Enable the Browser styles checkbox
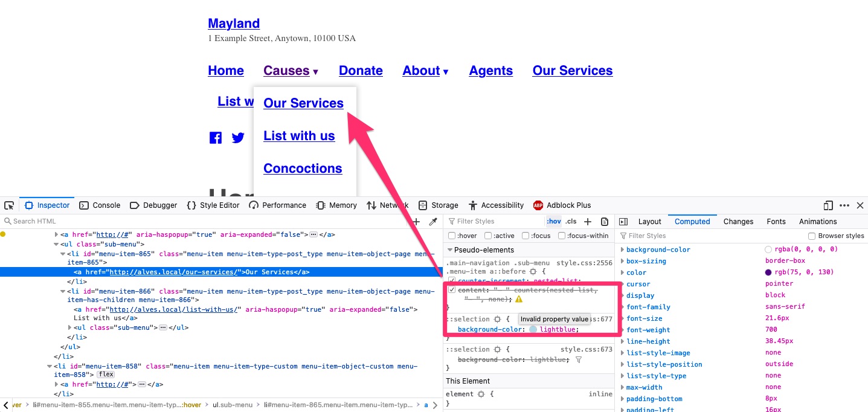The height and width of the screenshot is (412, 868). point(811,236)
